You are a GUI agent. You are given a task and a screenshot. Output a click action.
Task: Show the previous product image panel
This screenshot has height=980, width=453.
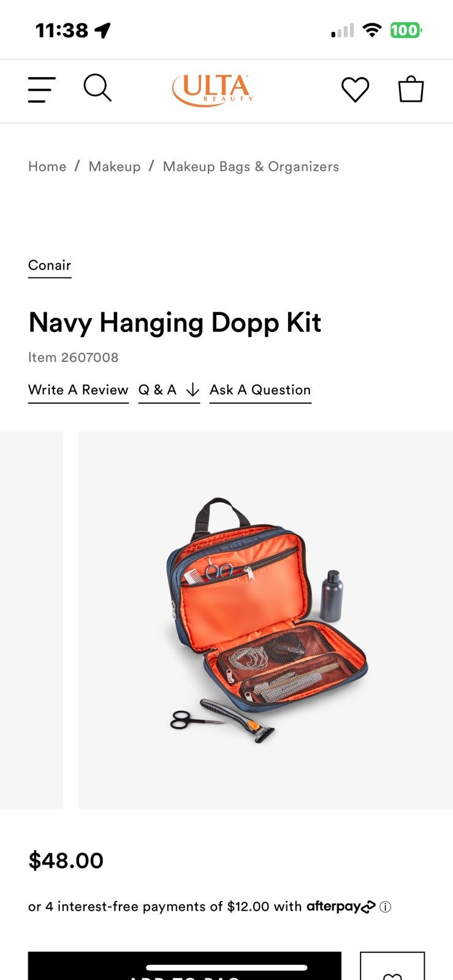(x=31, y=620)
